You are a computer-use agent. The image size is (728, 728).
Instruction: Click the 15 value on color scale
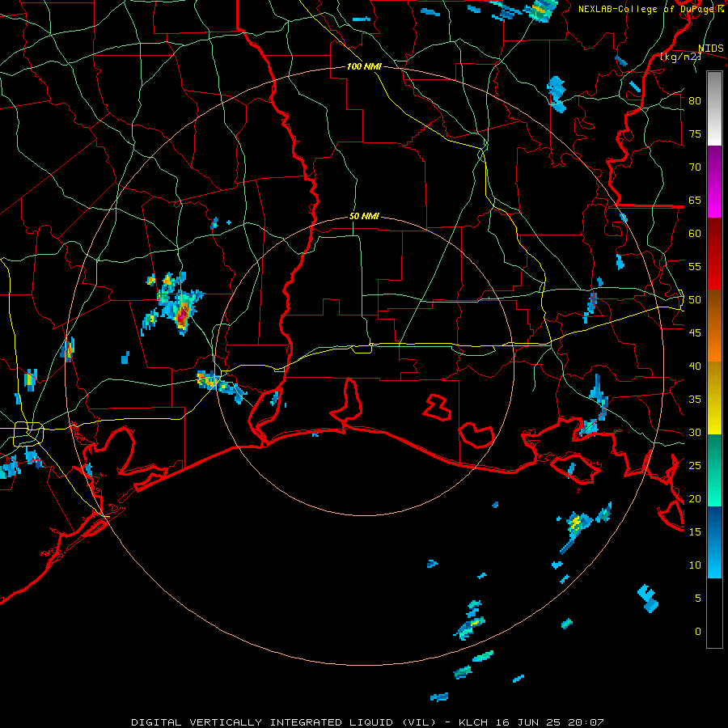[695, 532]
